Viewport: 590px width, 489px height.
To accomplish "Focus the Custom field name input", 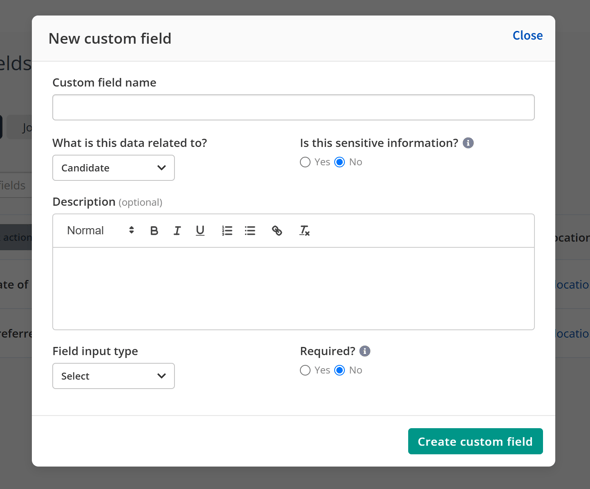I will (x=293, y=107).
